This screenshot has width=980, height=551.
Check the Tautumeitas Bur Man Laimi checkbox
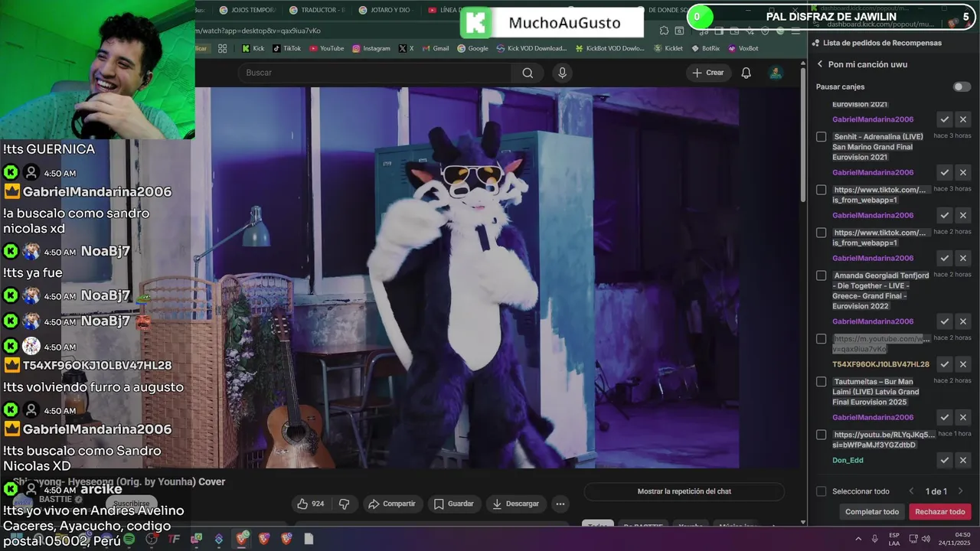[x=822, y=382]
